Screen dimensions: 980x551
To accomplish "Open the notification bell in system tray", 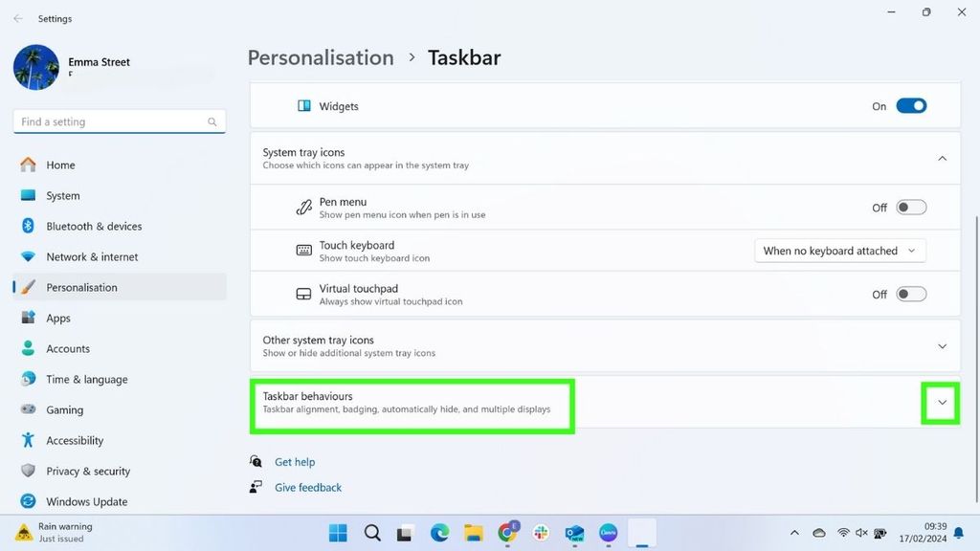I will coord(958,533).
